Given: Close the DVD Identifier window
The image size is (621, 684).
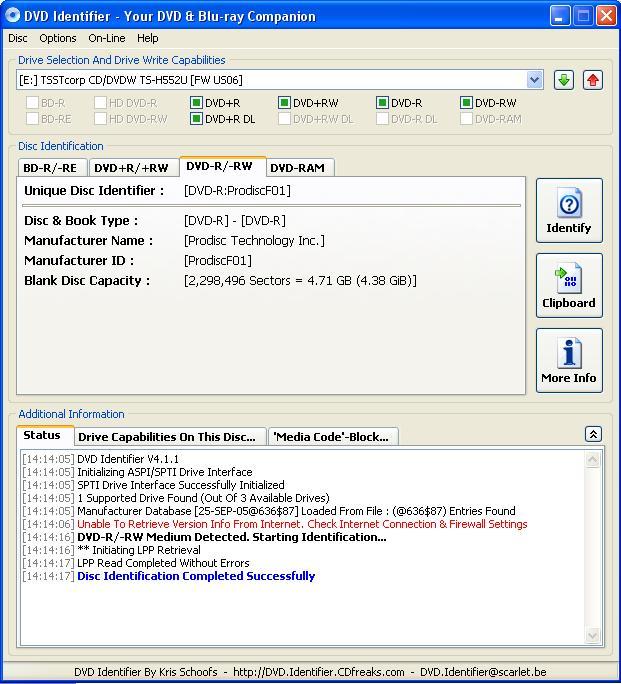Looking at the screenshot, I should 606,16.
